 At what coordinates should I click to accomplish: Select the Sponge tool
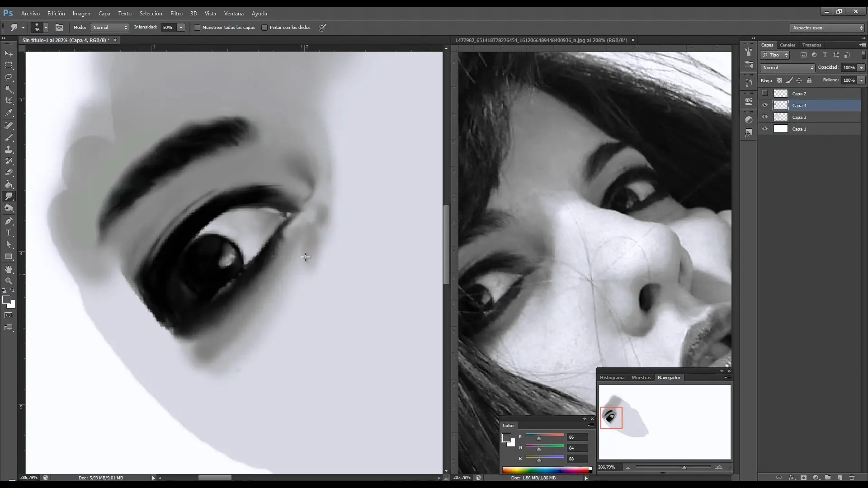tap(9, 208)
